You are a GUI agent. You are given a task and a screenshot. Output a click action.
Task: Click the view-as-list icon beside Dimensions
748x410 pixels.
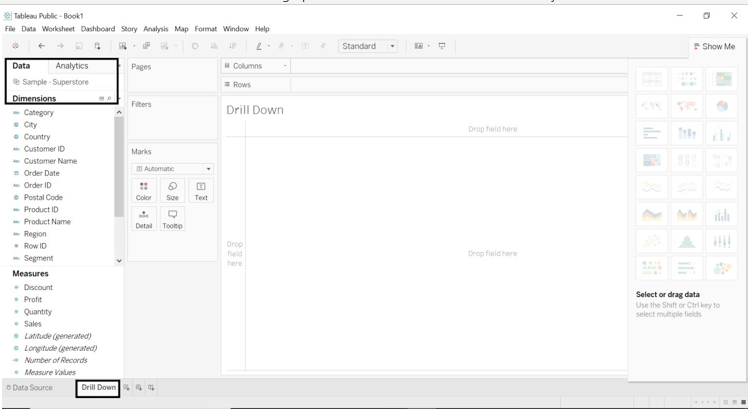pyautogui.click(x=102, y=98)
